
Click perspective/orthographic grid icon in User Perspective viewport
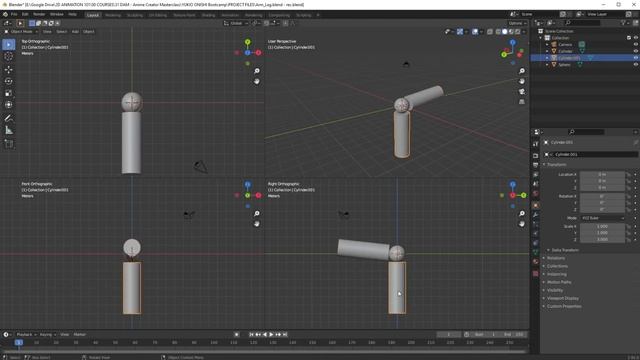[x=522, y=102]
